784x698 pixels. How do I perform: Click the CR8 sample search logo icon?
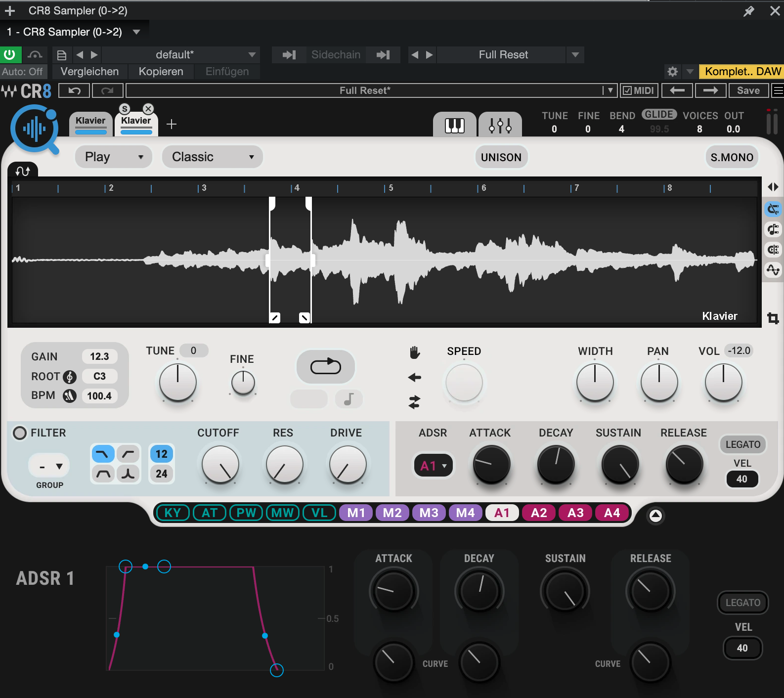[35, 130]
